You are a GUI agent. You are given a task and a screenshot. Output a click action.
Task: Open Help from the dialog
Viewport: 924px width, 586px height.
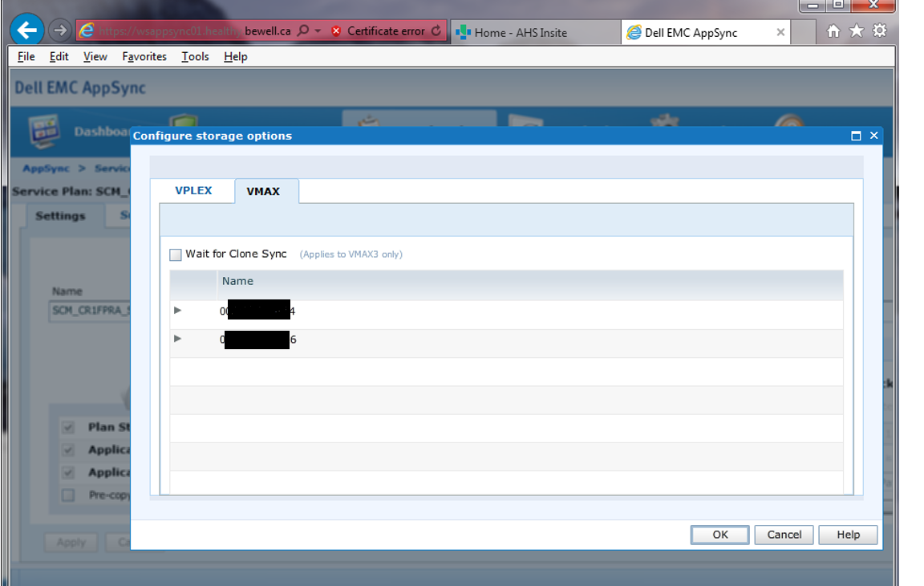pyautogui.click(x=848, y=535)
